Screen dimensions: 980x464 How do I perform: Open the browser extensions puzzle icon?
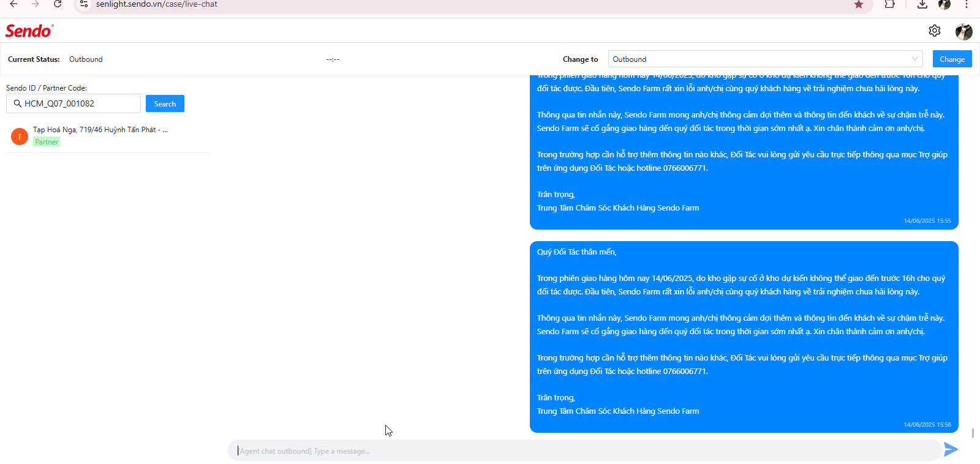(890, 4)
